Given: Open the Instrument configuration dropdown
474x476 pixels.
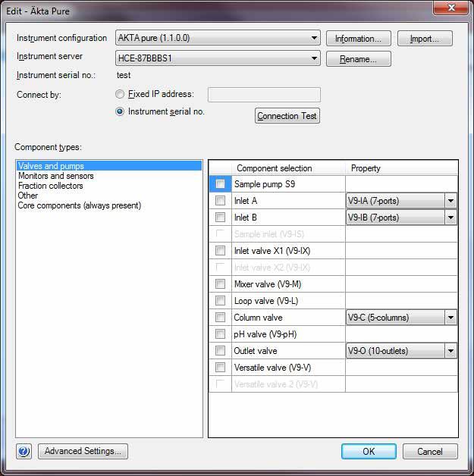Looking at the screenshot, I should [218, 38].
